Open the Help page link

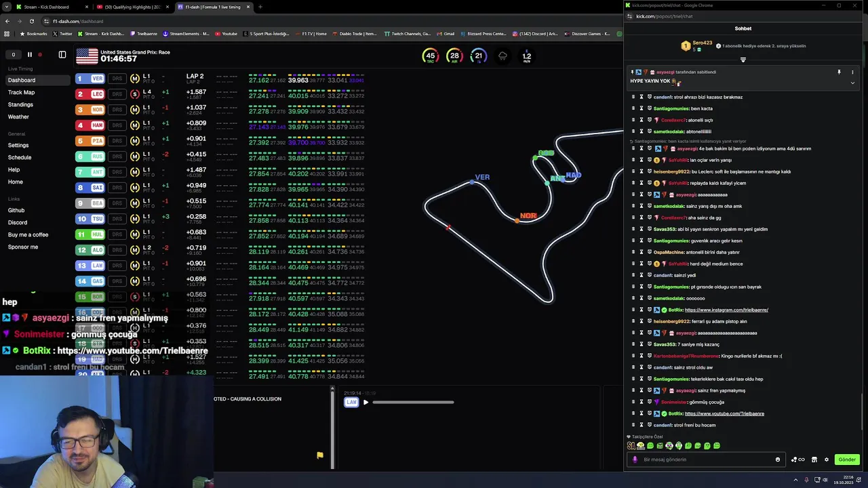coord(14,169)
